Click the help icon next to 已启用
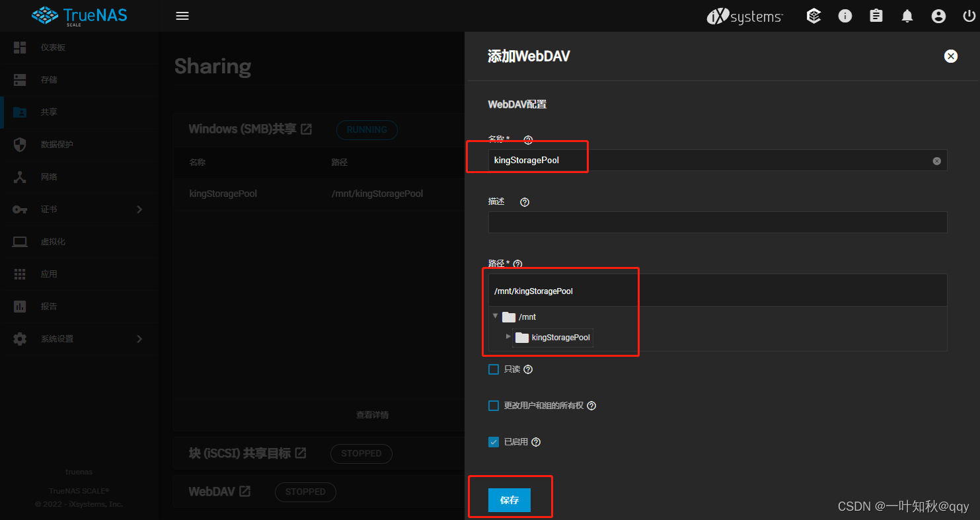Image resolution: width=980 pixels, height=520 pixels. coord(536,442)
